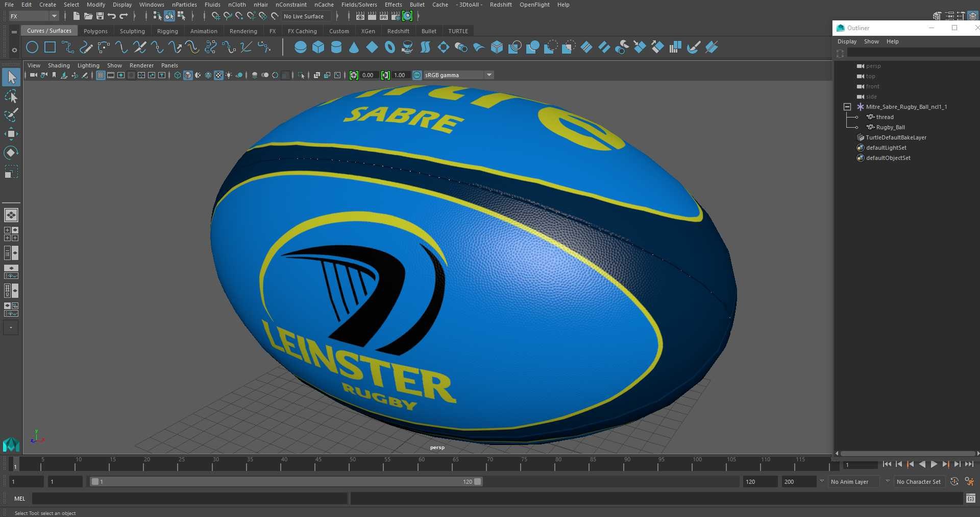This screenshot has width=980, height=517.
Task: Play the animation forwards
Action: point(934,464)
